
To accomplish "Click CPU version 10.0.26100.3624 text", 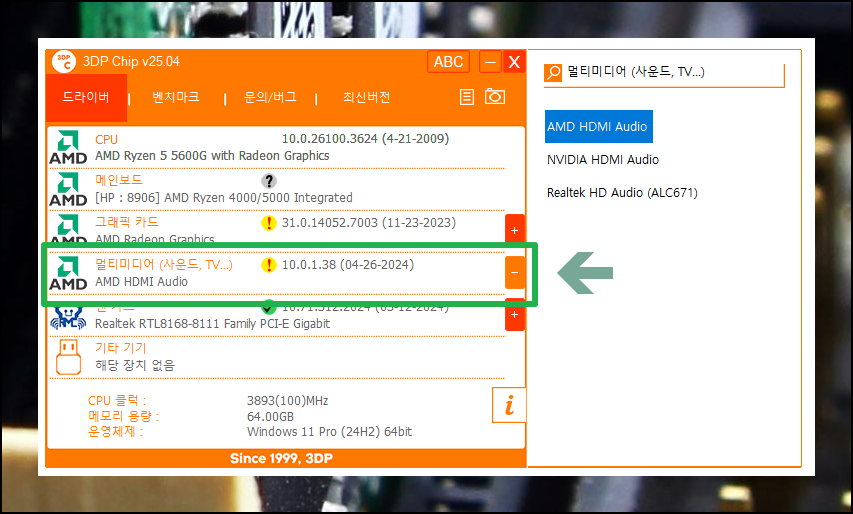I will click(366, 139).
